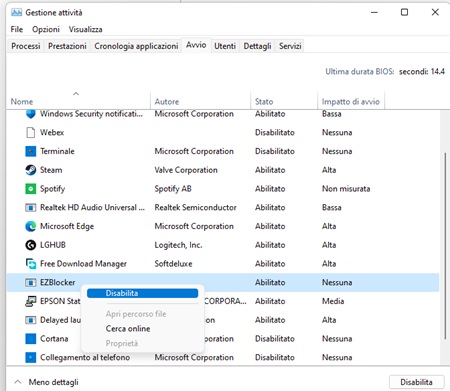This screenshot has width=450, height=391.
Task: Select the Spotify row name
Action: [52, 189]
